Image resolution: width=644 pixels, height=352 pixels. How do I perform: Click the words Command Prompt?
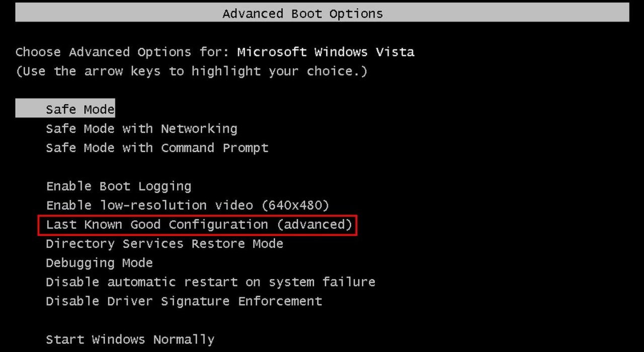[x=215, y=148]
